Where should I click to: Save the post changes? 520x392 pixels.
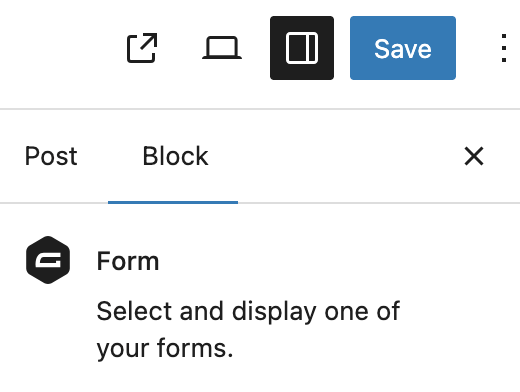click(x=403, y=48)
